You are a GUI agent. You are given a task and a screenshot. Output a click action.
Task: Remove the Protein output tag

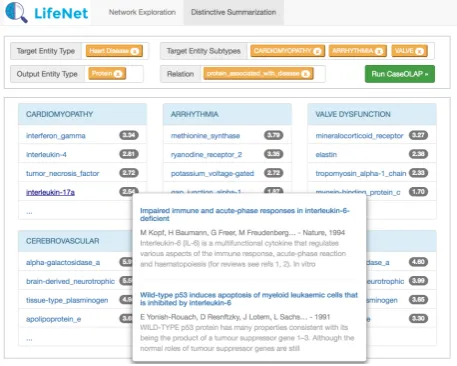coord(118,74)
